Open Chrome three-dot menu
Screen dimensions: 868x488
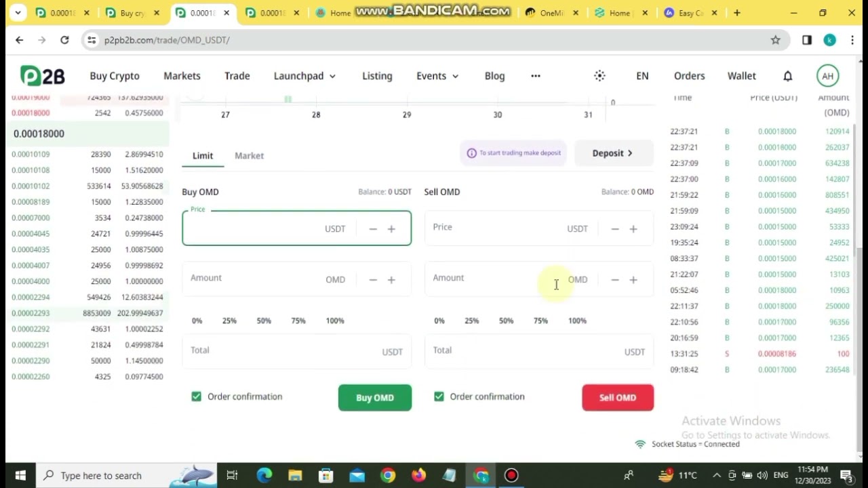[x=852, y=40]
